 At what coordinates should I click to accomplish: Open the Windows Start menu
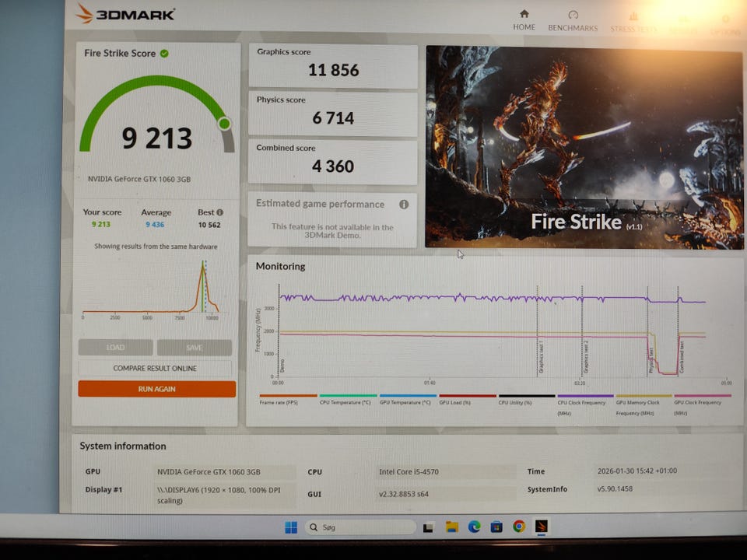pos(290,527)
